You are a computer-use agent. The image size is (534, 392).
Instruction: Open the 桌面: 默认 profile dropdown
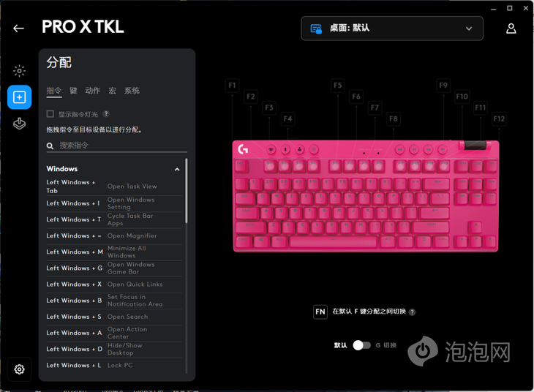click(392, 29)
